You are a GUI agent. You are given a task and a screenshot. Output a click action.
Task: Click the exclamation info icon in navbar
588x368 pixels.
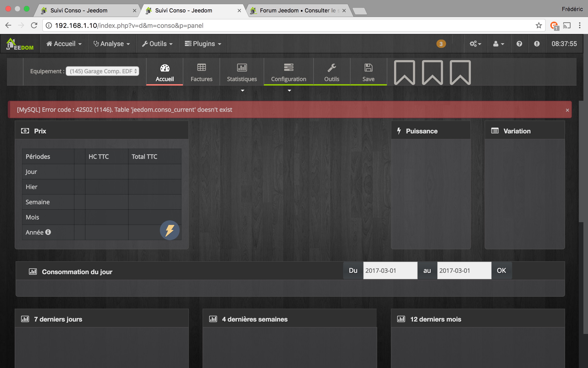tap(537, 44)
